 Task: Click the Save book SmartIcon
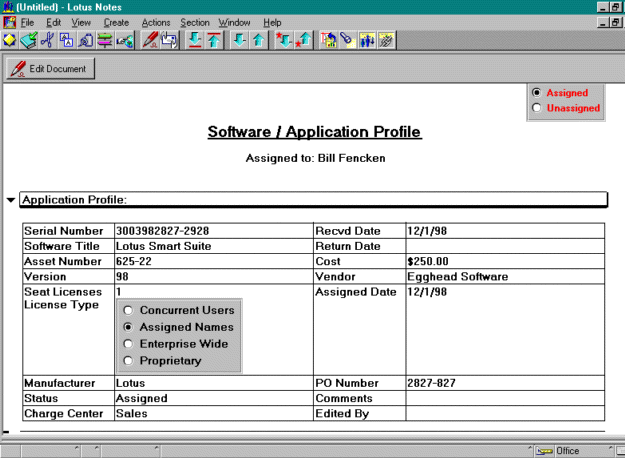(29, 40)
